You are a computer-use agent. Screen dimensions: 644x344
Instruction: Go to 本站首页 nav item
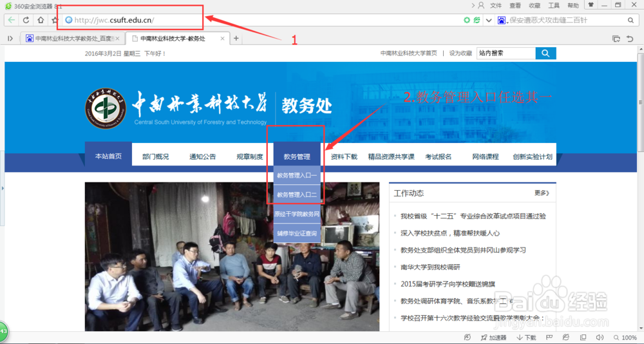(108, 156)
